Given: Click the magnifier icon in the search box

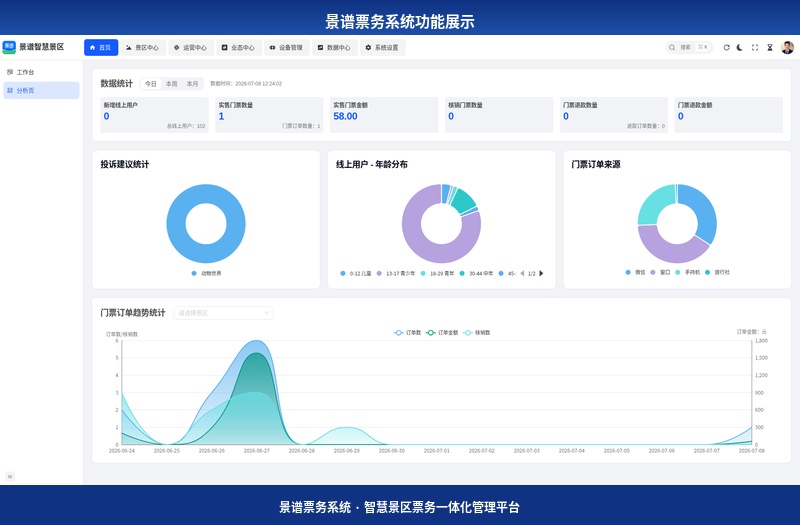Looking at the screenshot, I should pyautogui.click(x=672, y=47).
